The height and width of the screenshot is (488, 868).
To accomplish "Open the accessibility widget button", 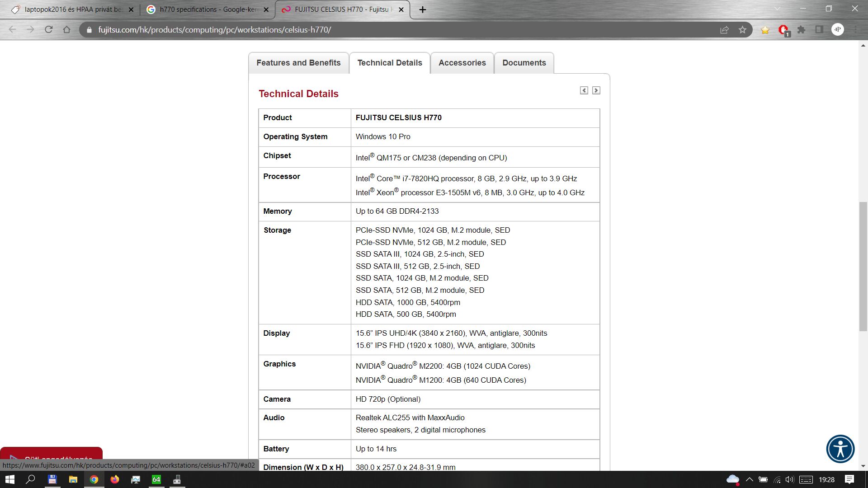I will pos(840,449).
